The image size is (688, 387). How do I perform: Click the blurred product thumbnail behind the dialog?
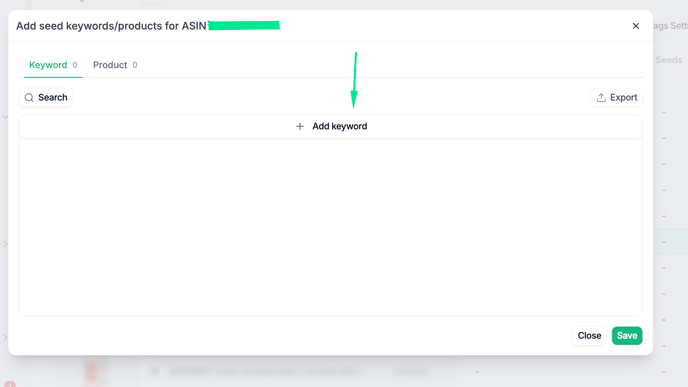pyautogui.click(x=91, y=369)
